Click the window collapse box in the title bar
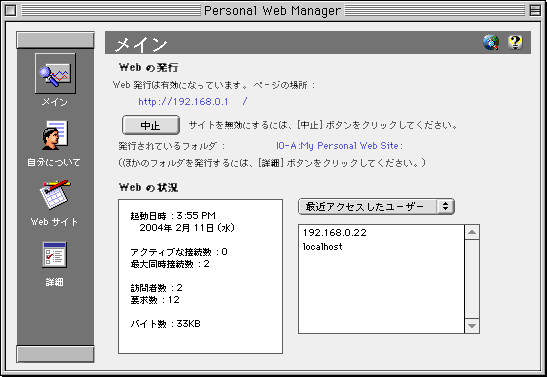The width and height of the screenshot is (547, 377). point(535,10)
